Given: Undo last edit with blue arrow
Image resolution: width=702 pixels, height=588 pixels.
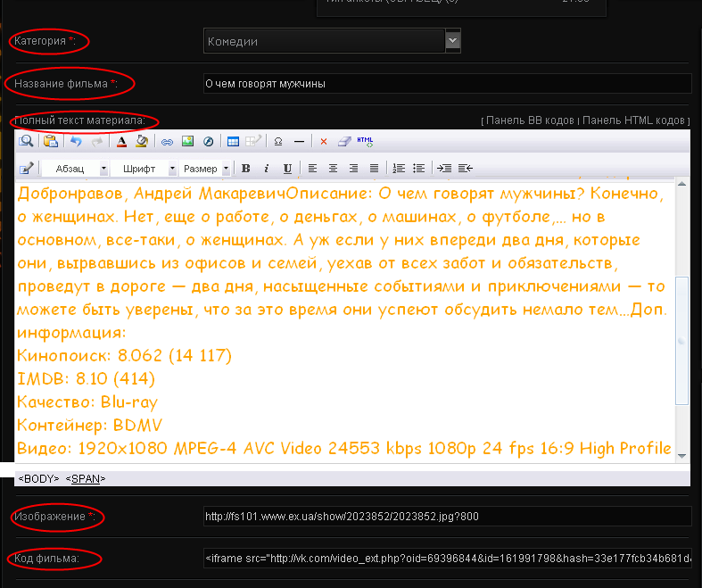Looking at the screenshot, I should [x=76, y=142].
